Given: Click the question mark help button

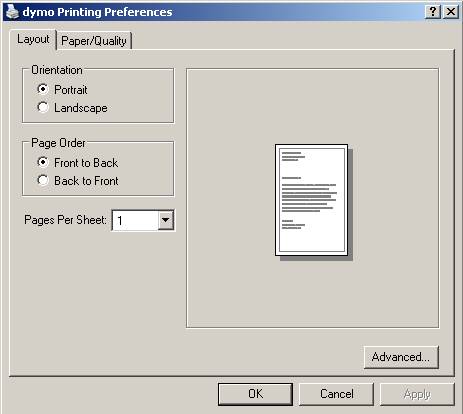Looking at the screenshot, I should 433,12.
